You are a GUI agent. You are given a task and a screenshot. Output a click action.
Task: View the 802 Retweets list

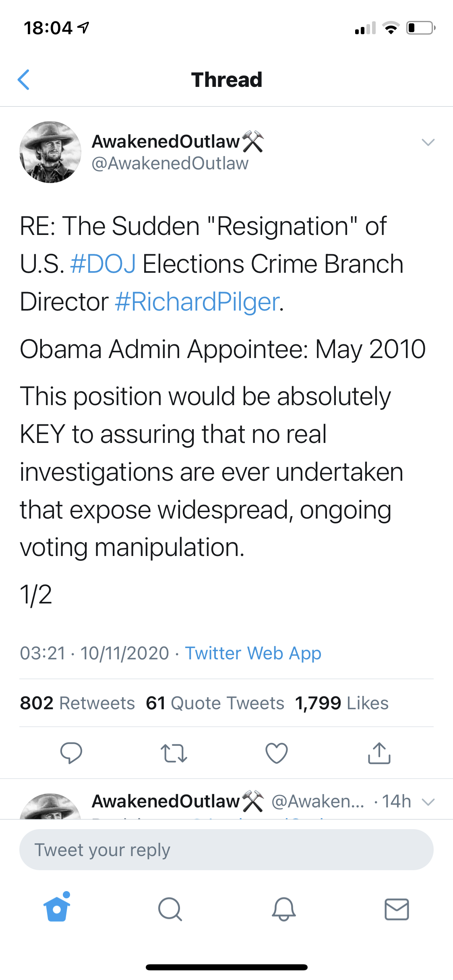[77, 703]
